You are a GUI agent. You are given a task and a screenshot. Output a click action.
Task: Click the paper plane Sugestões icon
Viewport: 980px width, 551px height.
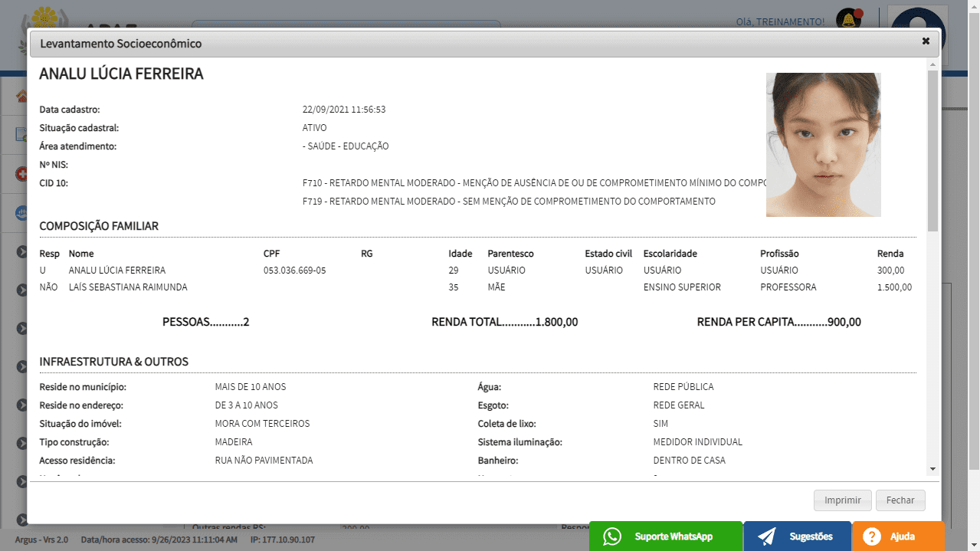click(x=767, y=536)
